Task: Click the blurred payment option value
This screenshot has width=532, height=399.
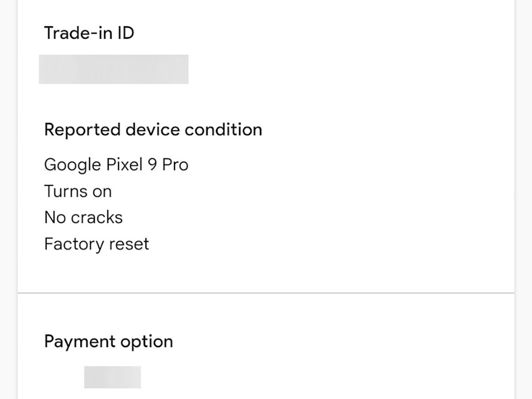Action: [x=113, y=377]
